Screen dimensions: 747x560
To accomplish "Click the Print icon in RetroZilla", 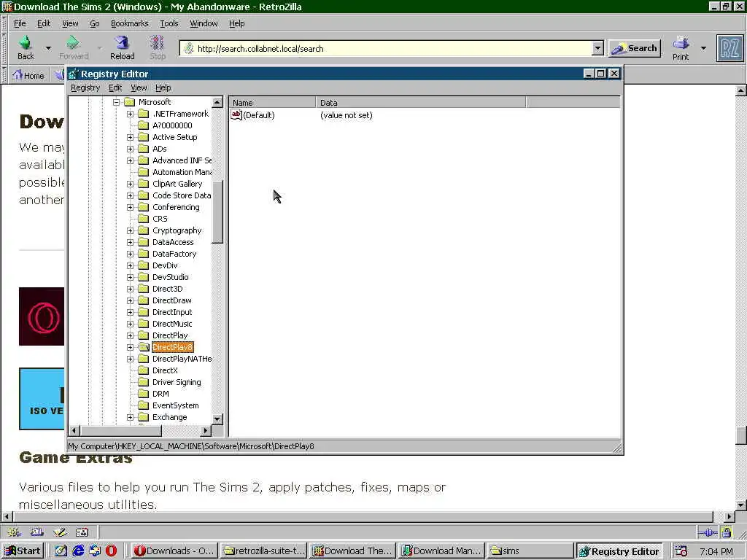I will click(x=681, y=43).
